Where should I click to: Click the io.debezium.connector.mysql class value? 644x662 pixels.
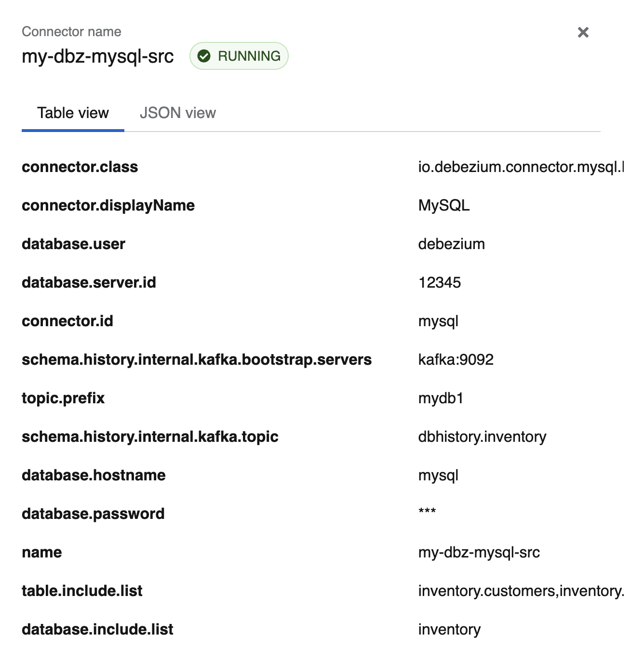(x=521, y=167)
